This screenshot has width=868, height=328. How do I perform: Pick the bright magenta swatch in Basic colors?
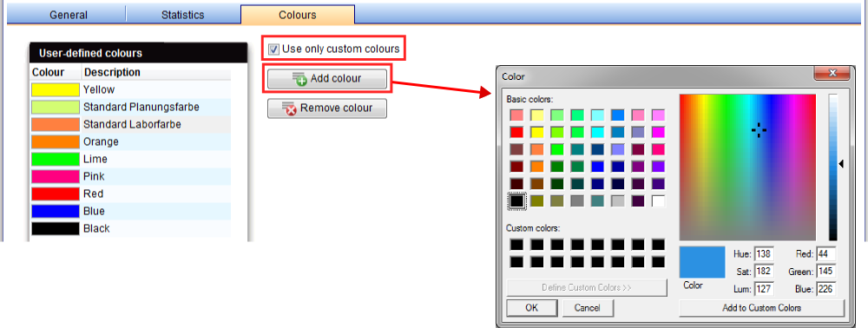coord(658,132)
